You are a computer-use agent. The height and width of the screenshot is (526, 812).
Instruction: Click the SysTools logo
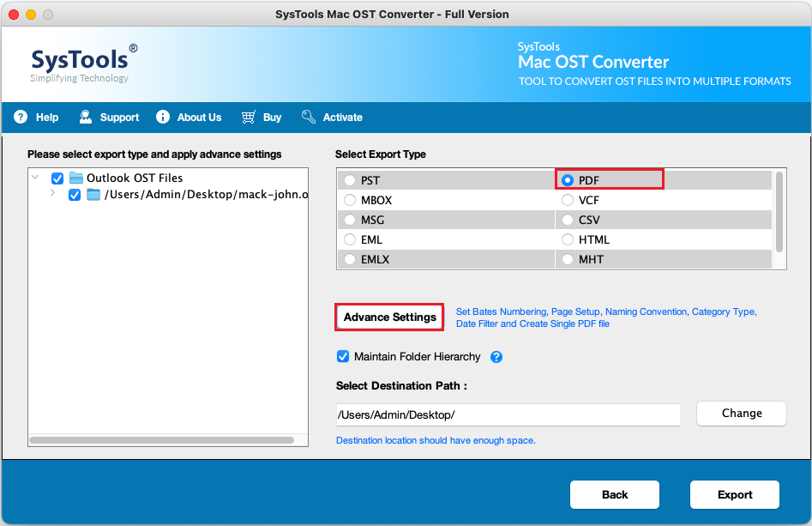(84, 63)
